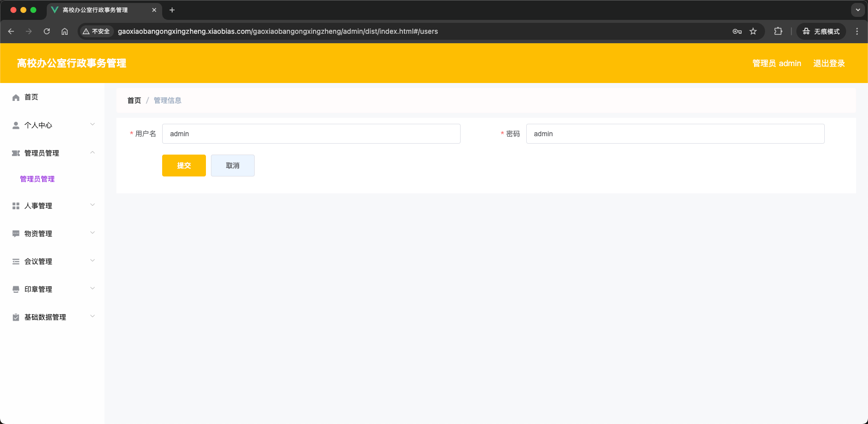Click the home icon beside 首页 in sidebar
The width and height of the screenshot is (868, 424).
coord(16,97)
